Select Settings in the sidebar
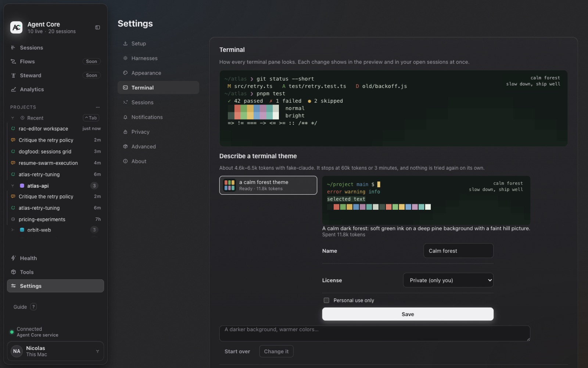Screen dimensions: 588x368 pos(55,286)
